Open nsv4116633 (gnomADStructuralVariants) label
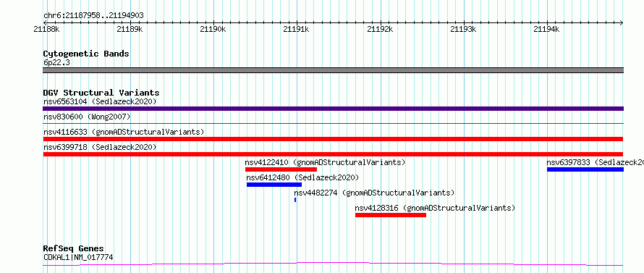 click(124, 132)
